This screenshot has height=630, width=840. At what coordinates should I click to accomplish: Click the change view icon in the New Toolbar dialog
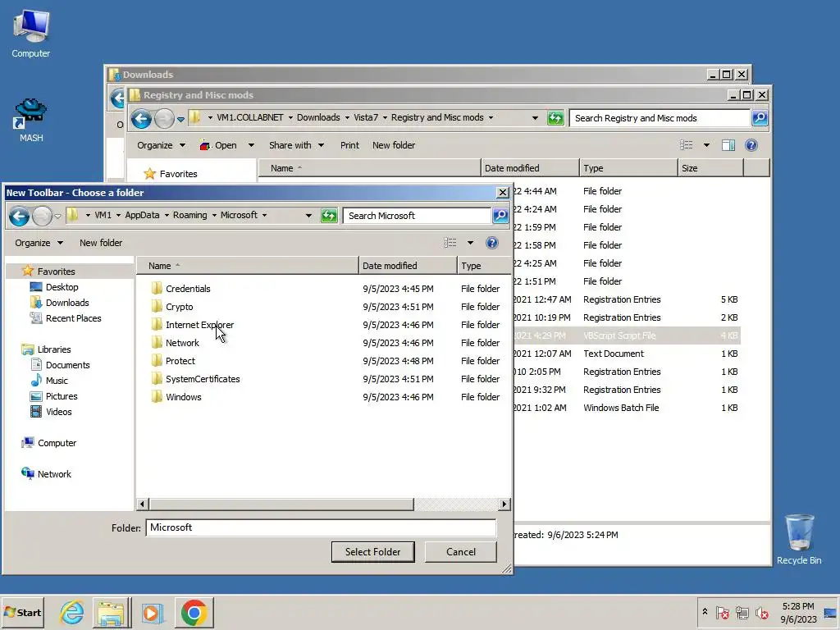click(450, 243)
